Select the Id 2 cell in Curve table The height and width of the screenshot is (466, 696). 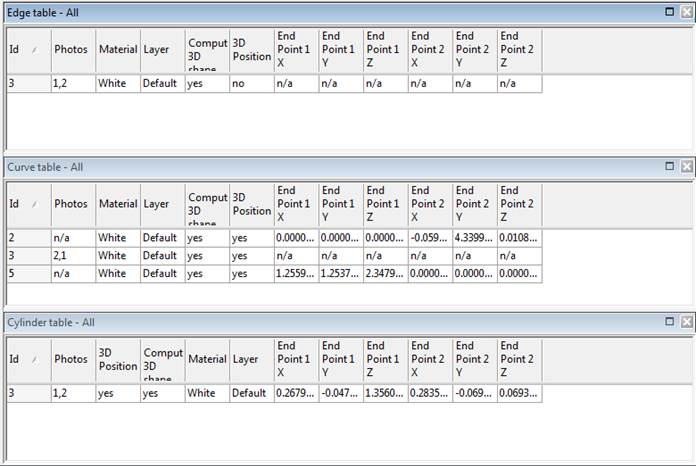[x=28, y=238]
